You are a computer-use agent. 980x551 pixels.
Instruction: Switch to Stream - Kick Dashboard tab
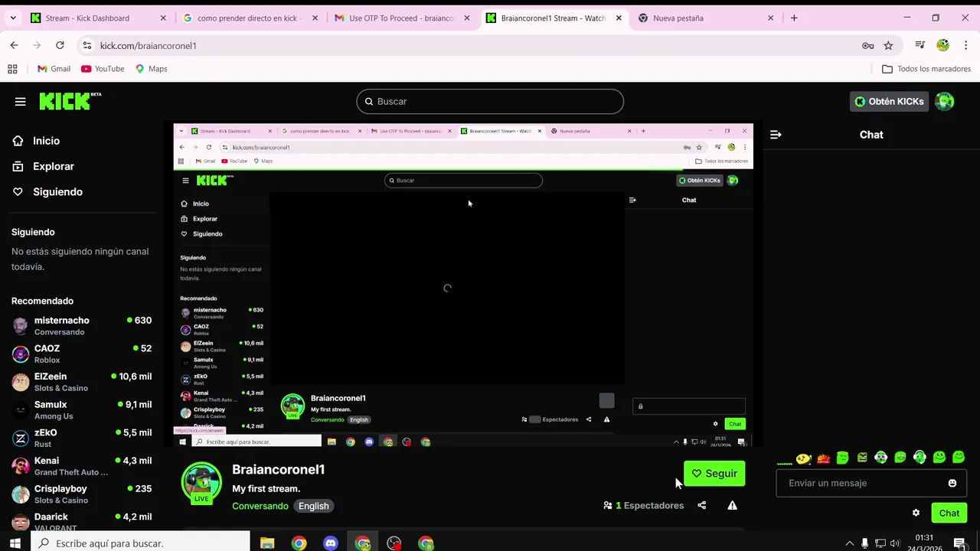coord(98,18)
